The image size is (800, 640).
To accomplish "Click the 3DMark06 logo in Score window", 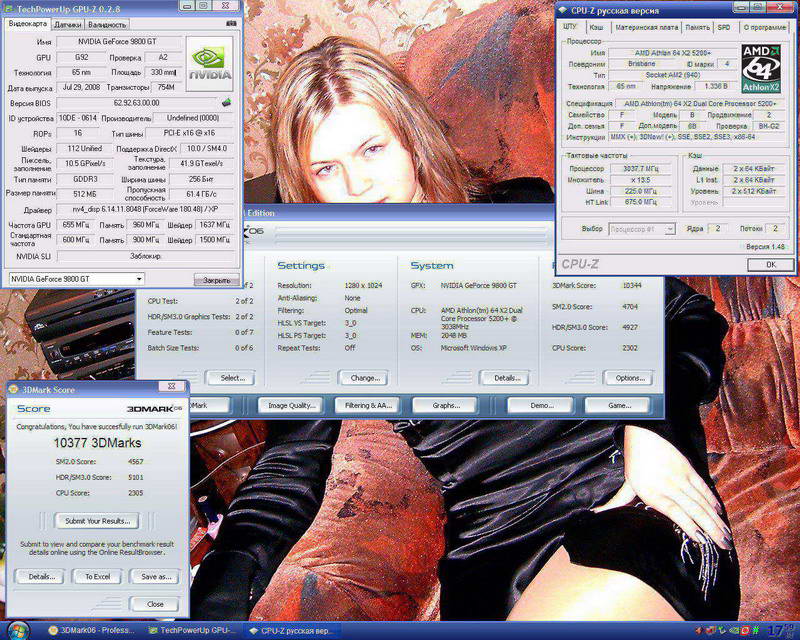I will pos(151,409).
